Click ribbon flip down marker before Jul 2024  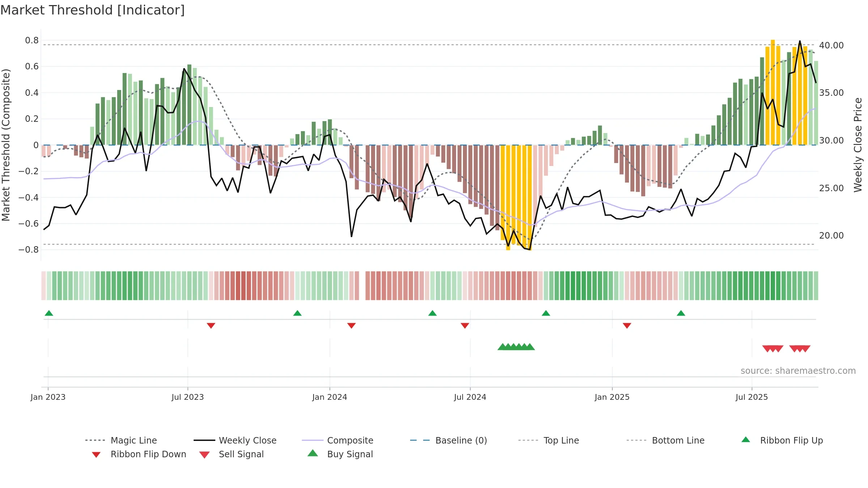tap(465, 326)
